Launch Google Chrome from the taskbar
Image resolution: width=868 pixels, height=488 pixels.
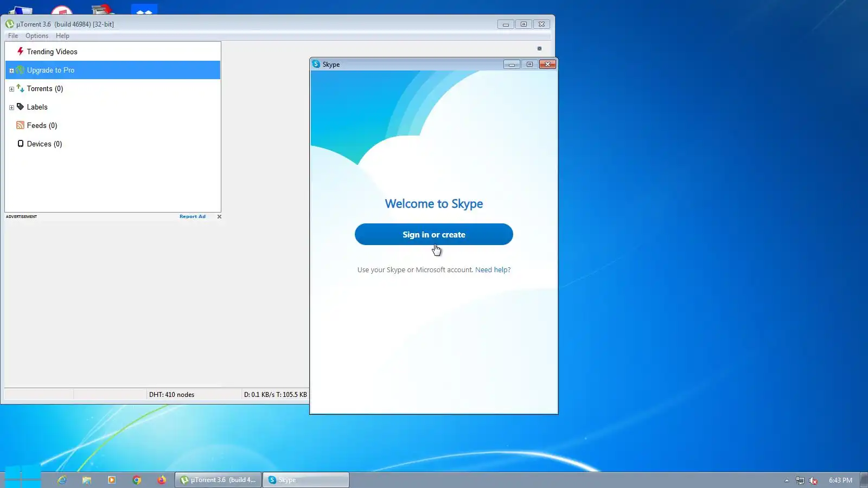tap(137, 480)
